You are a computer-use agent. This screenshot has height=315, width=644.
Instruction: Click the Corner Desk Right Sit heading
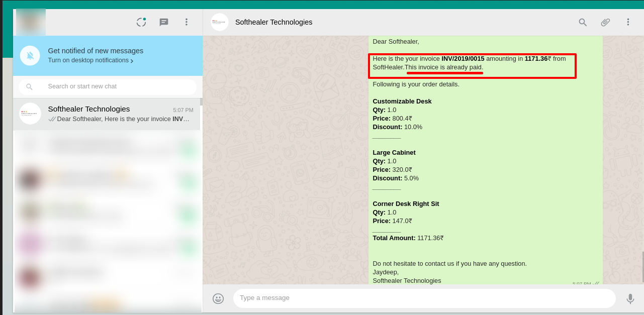click(406, 203)
